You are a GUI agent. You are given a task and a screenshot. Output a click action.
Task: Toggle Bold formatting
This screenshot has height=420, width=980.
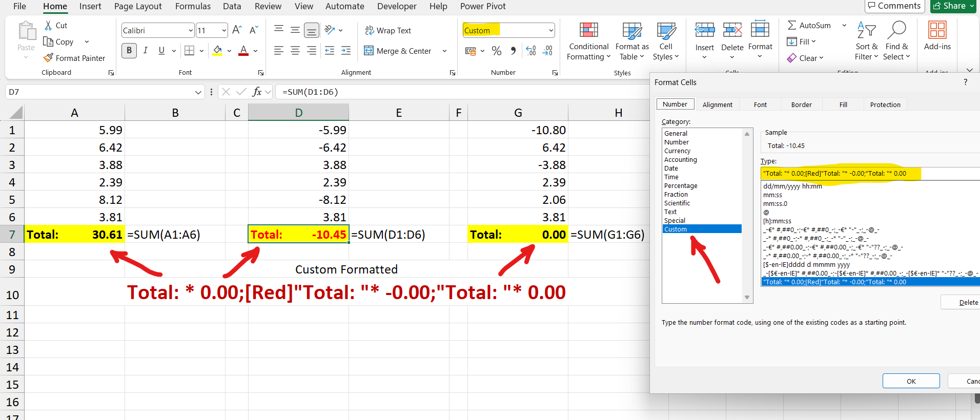pyautogui.click(x=129, y=50)
